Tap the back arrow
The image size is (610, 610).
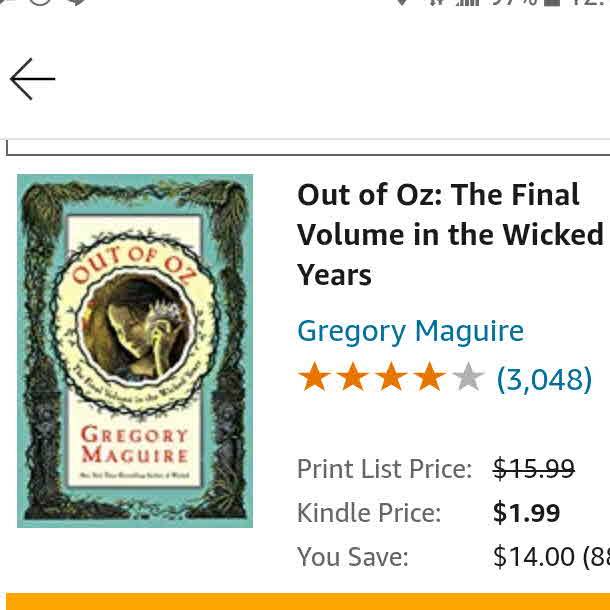[33, 79]
